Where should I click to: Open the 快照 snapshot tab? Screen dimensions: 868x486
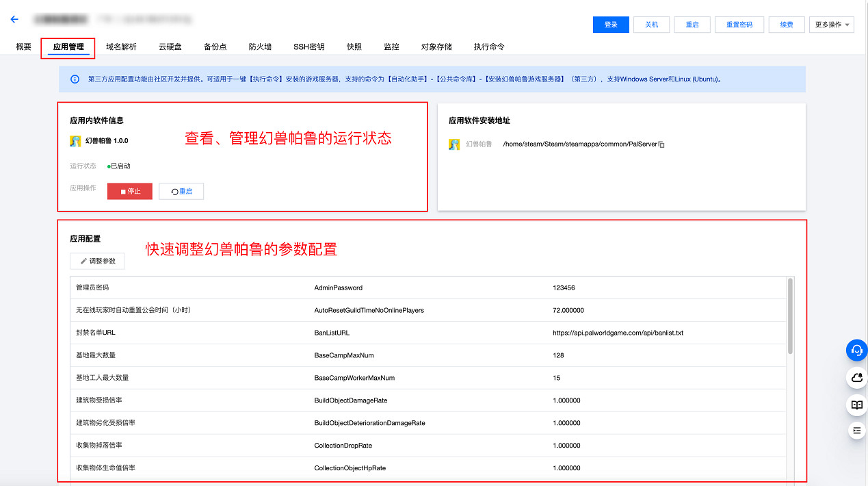pos(354,47)
